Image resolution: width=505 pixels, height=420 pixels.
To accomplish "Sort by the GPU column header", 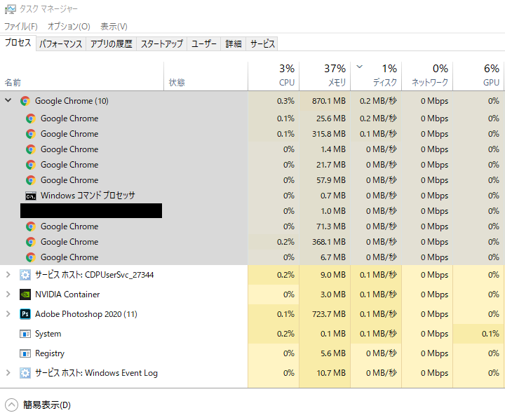I will (x=479, y=76).
